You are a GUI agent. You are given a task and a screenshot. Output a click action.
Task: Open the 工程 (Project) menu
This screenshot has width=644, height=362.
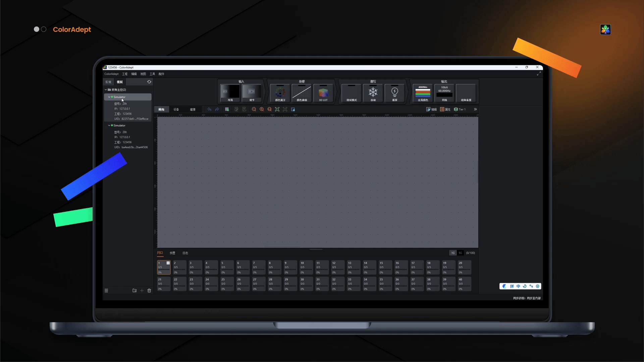[x=125, y=74]
